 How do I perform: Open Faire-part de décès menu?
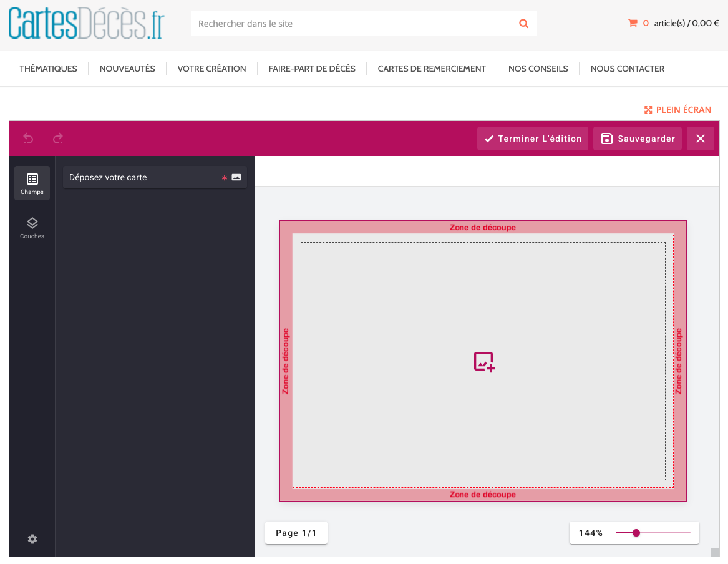point(312,69)
